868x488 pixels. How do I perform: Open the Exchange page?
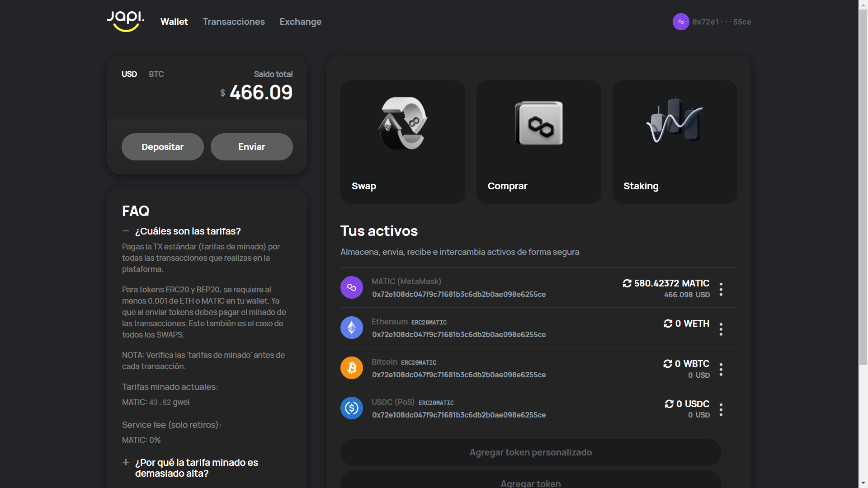tap(300, 21)
